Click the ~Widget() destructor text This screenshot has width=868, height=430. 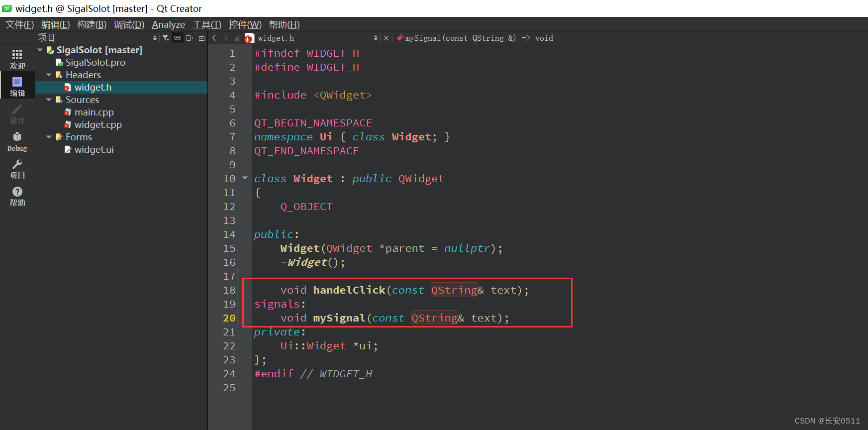[312, 262]
